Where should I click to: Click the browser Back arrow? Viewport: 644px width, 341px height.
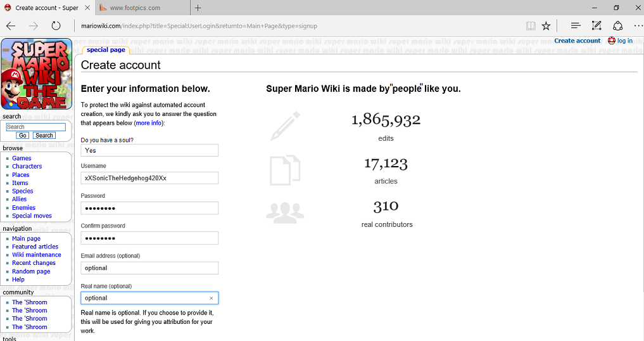point(11,26)
